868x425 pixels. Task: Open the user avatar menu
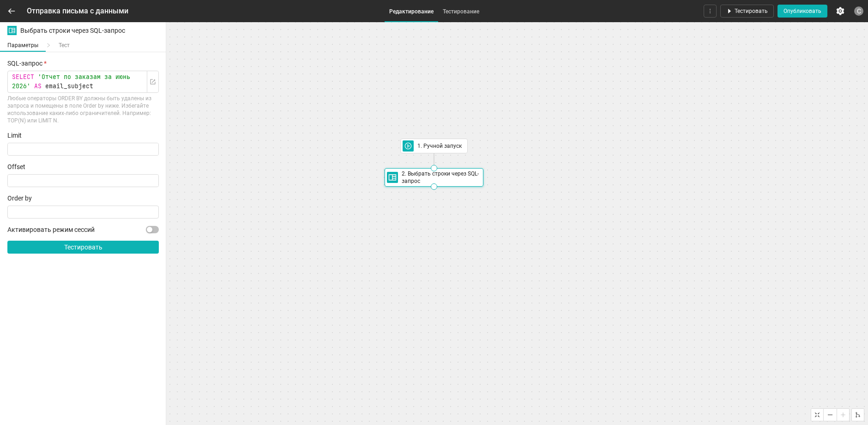(x=859, y=11)
